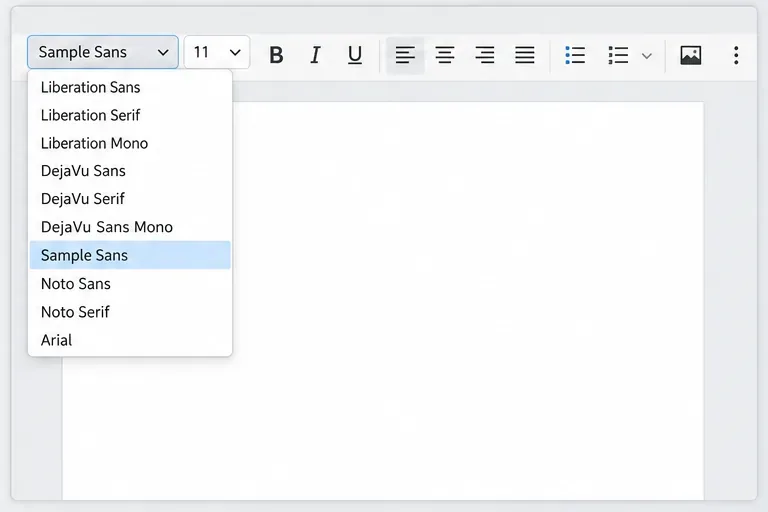The height and width of the screenshot is (512, 768).
Task: Select highlighted Sample Sans option
Action: tap(130, 255)
